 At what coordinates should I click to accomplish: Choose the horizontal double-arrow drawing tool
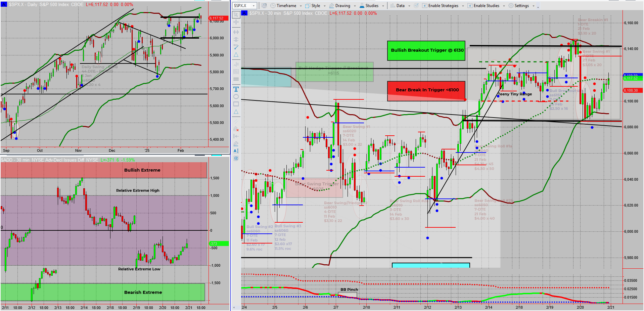[x=236, y=32]
